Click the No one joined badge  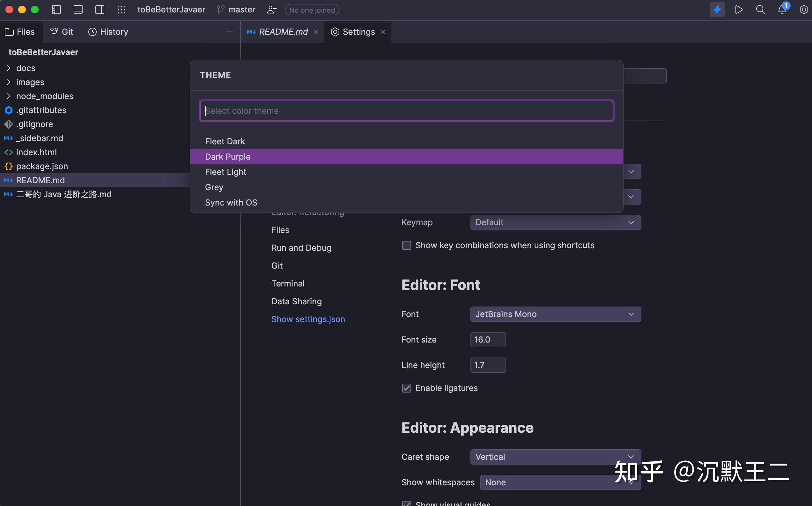312,10
